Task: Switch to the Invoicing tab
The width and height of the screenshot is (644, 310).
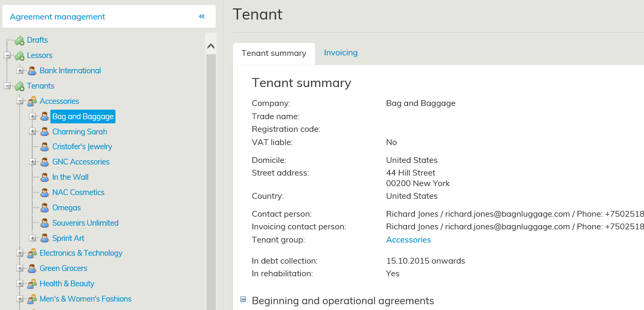Action: click(x=340, y=53)
